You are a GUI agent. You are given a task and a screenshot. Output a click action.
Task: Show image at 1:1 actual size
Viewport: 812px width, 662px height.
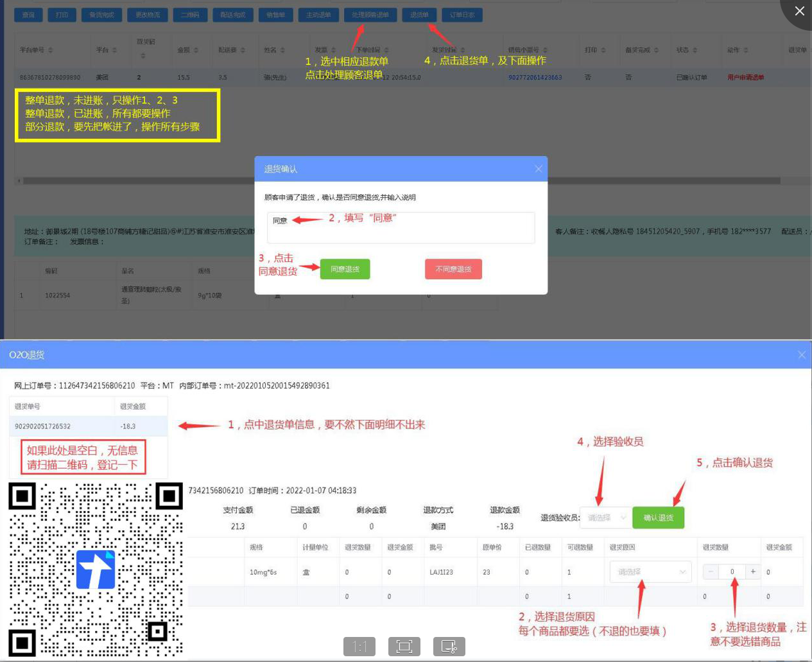[x=359, y=646]
